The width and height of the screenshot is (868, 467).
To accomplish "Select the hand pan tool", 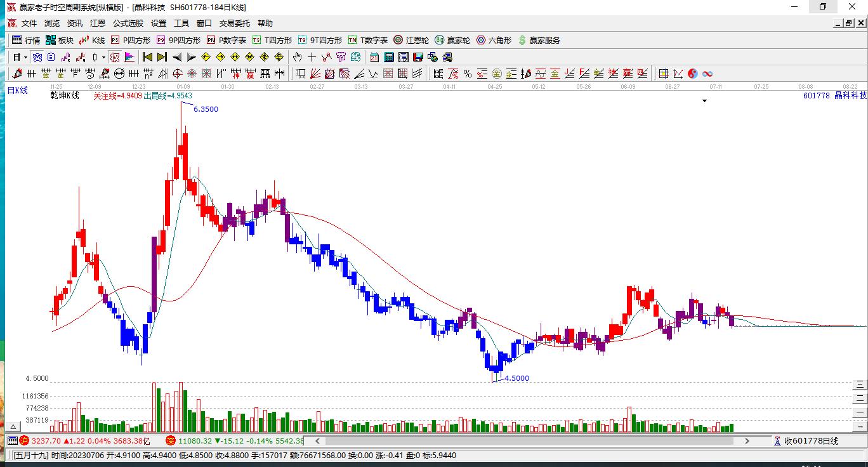I will pos(297,57).
